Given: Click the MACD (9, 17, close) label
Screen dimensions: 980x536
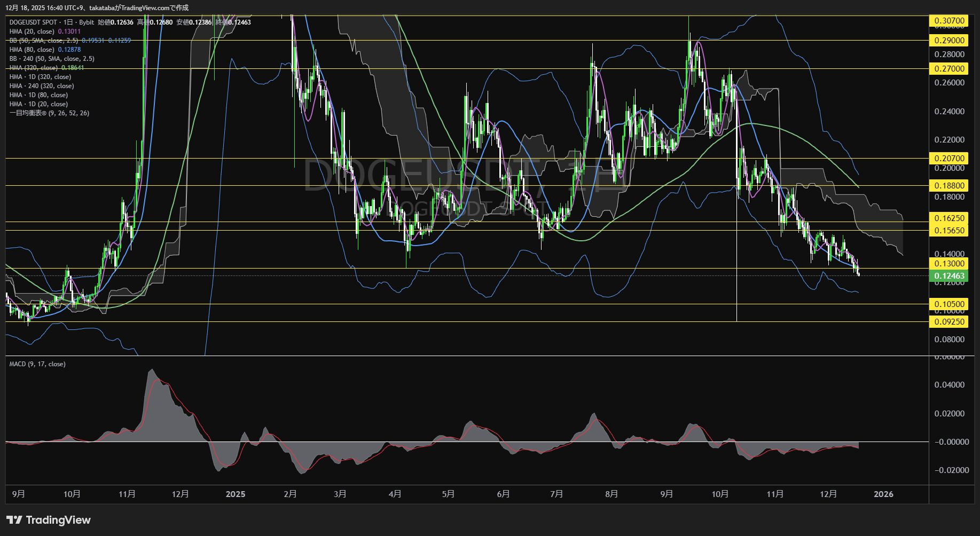Looking at the screenshot, I should coord(37,364).
